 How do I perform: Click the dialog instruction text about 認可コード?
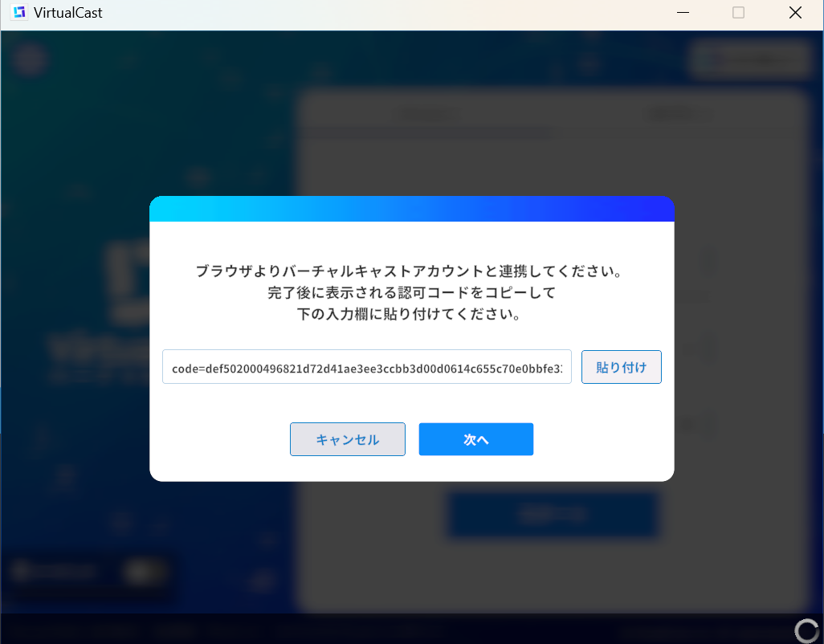[411, 292]
